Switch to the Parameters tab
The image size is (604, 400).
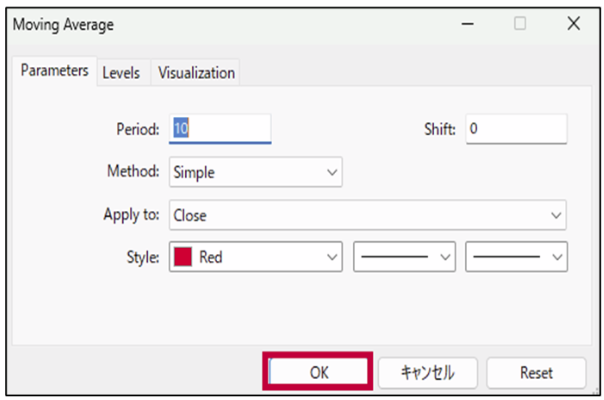(x=55, y=72)
